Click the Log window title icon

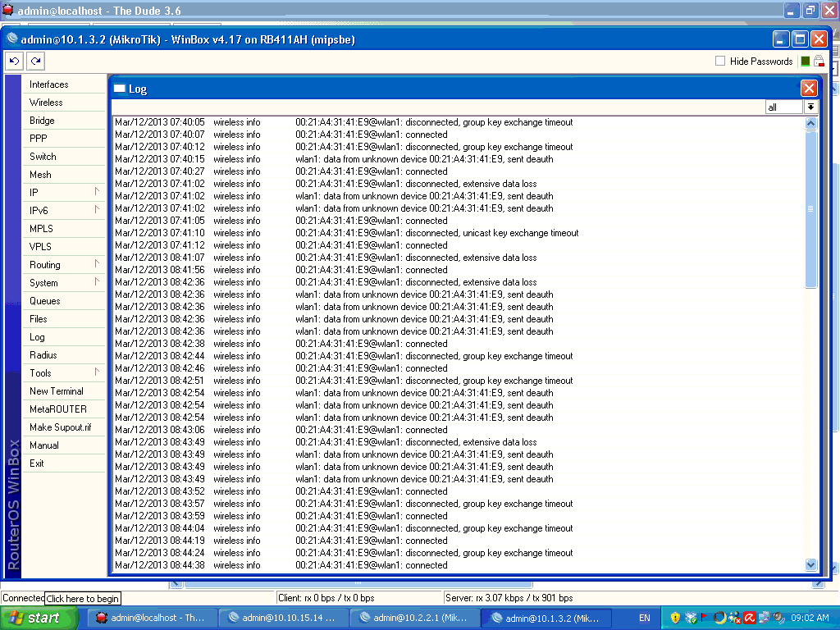pos(120,89)
